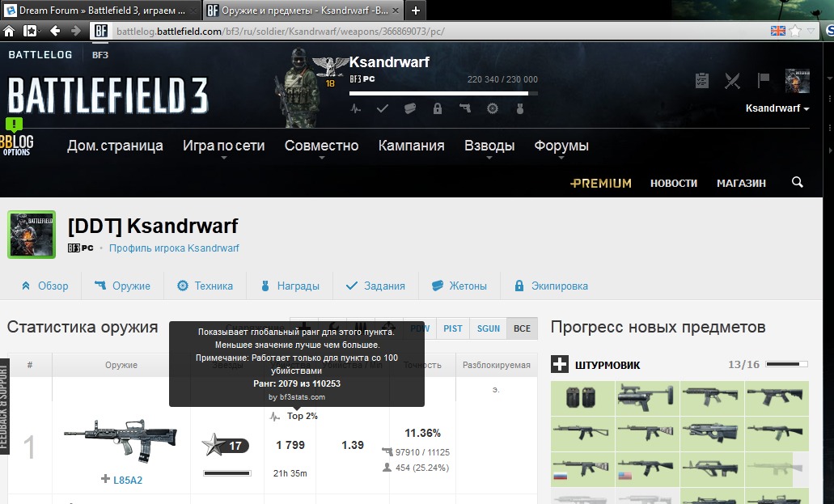The image size is (834, 504).
Task: Go to browser home page
Action: pyautogui.click(x=9, y=31)
